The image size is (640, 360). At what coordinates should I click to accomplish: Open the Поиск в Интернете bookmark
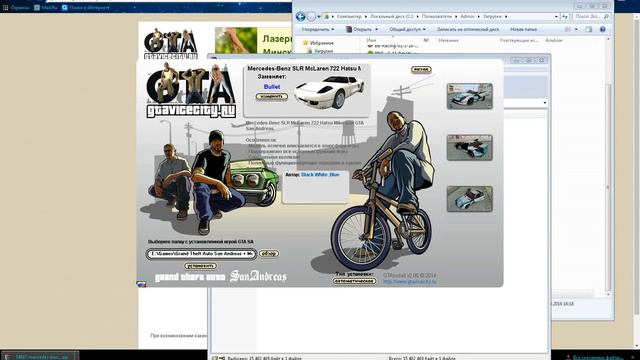pos(86,7)
